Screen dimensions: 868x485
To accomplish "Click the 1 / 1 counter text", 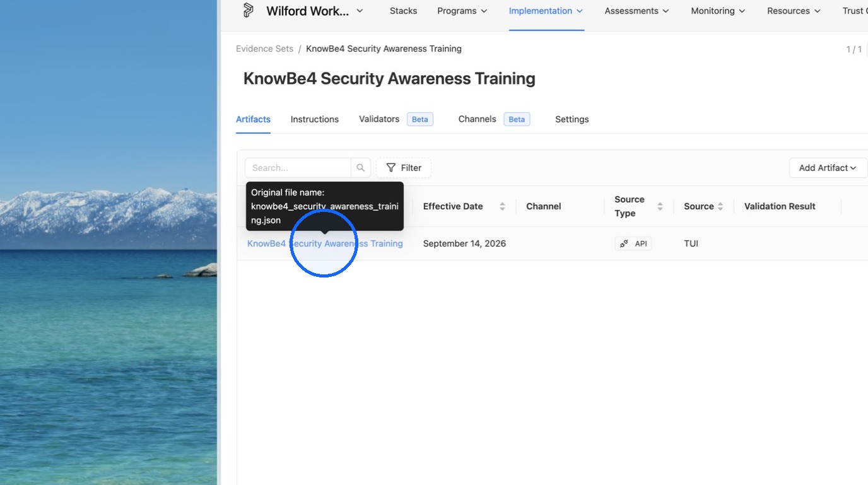I will 854,49.
